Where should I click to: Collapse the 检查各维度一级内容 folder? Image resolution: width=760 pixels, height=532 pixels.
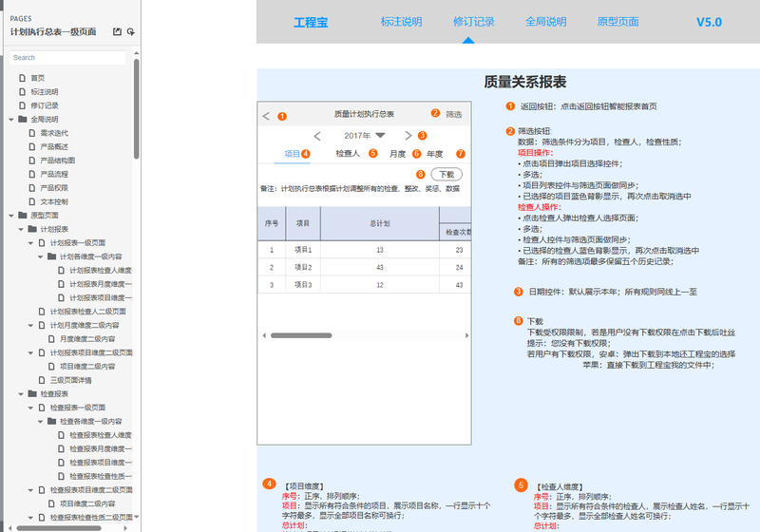pos(40,422)
